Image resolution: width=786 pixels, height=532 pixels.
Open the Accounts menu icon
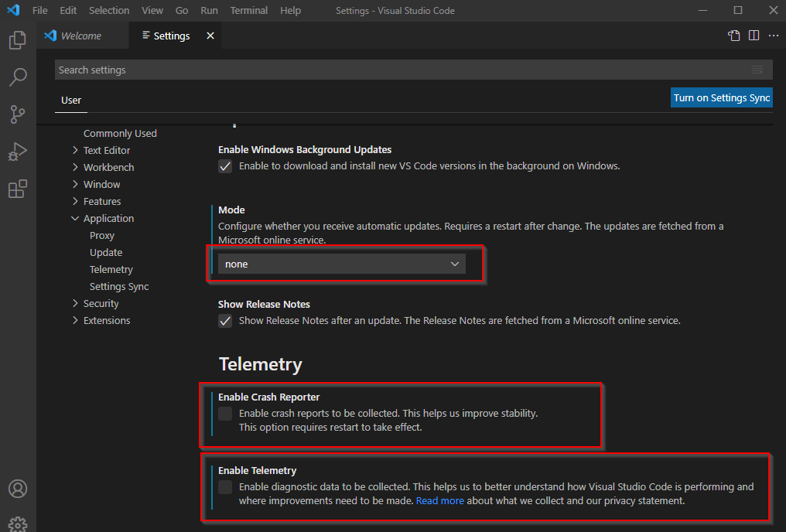click(18, 489)
